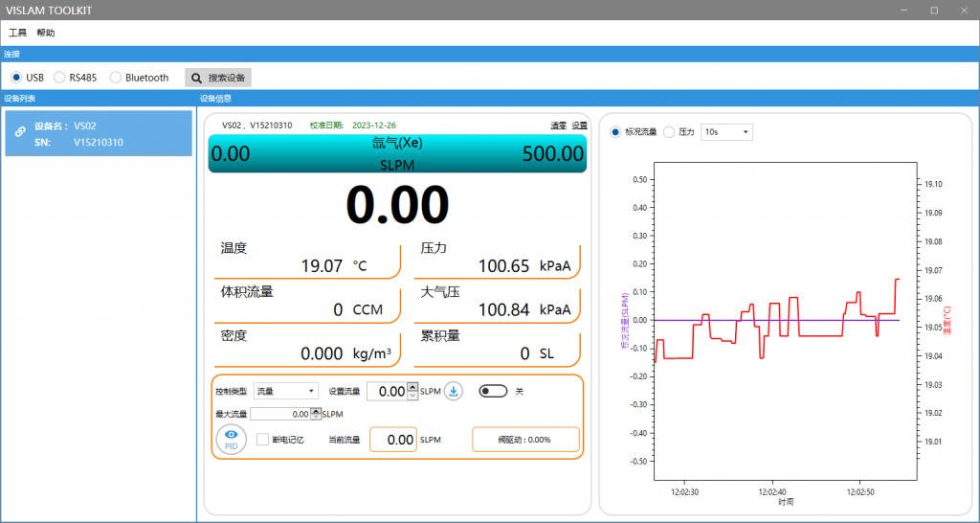Click the download icon beside 设置流量

454,391
